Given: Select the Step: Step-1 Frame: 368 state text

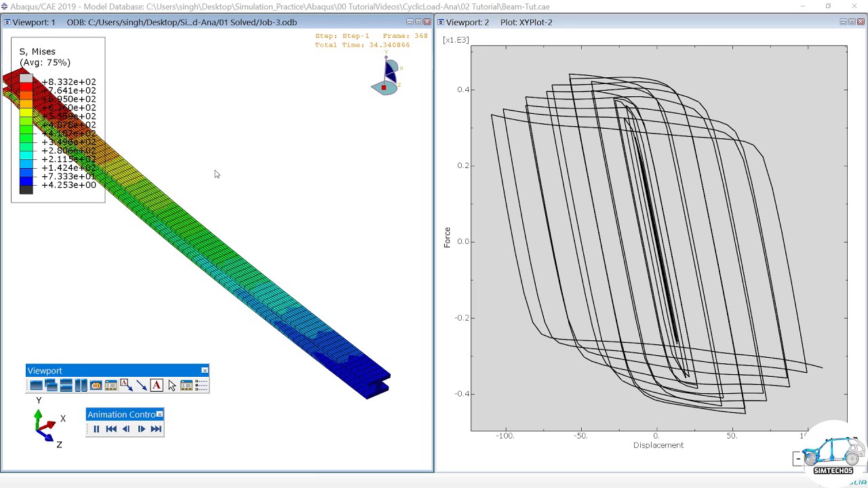Looking at the screenshot, I should point(371,36).
